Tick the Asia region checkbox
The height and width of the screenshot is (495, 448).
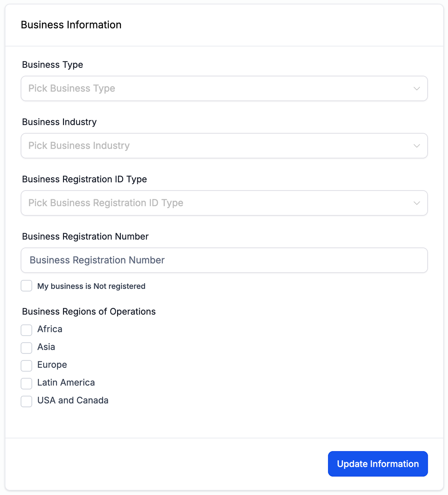27,348
